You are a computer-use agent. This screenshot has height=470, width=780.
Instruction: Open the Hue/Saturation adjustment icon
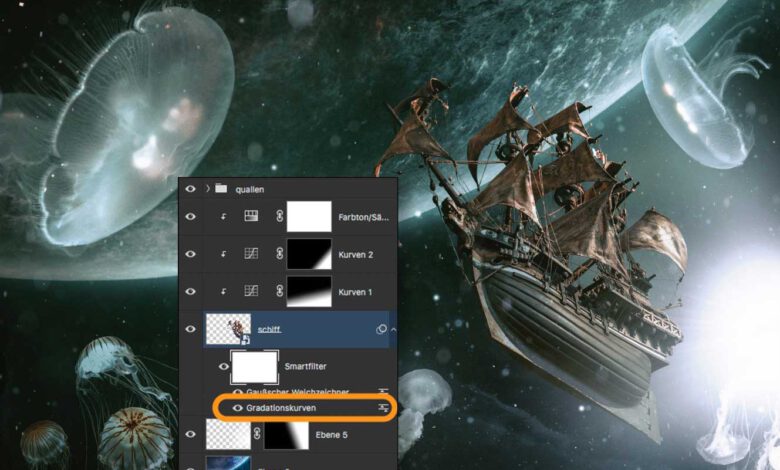tap(251, 216)
